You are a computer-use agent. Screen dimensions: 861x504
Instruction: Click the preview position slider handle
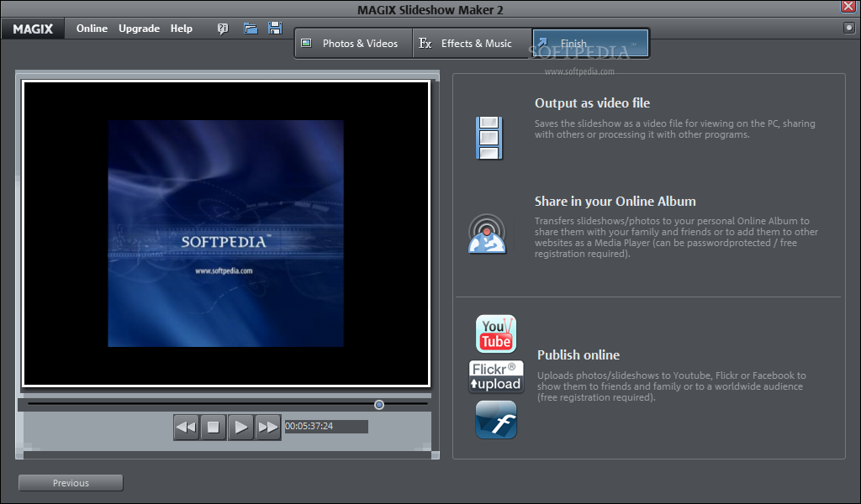pos(379,405)
